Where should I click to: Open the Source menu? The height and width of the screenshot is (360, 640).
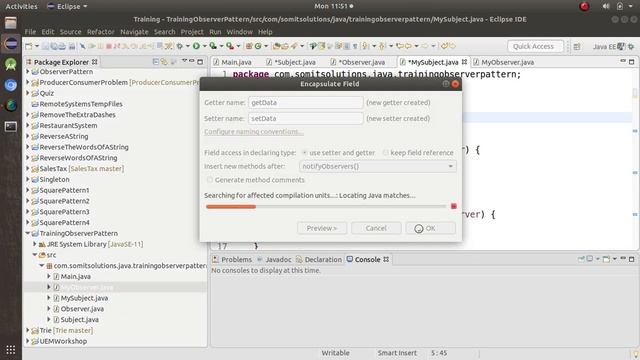point(70,32)
